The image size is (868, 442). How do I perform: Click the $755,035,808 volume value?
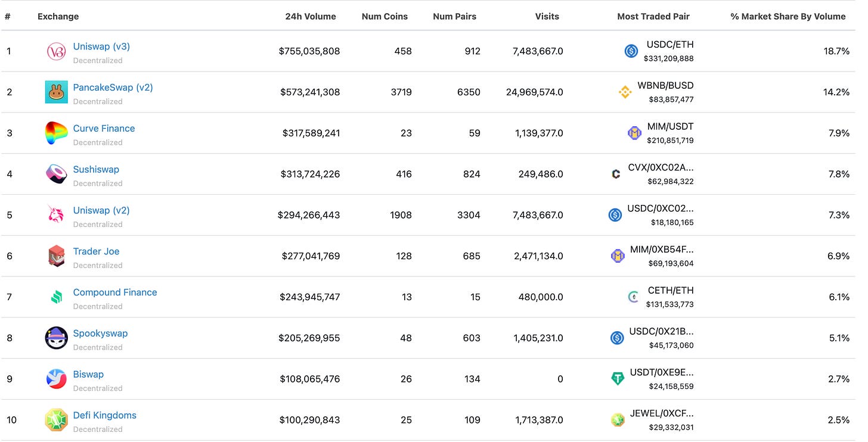(x=309, y=51)
